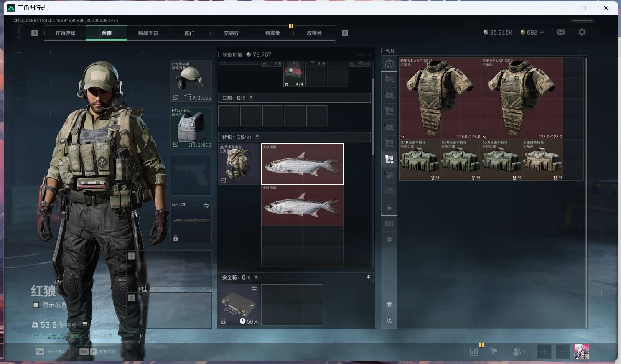621x364 pixels.
Task: Select the D2战术登山包 backpack
Action: (239, 164)
